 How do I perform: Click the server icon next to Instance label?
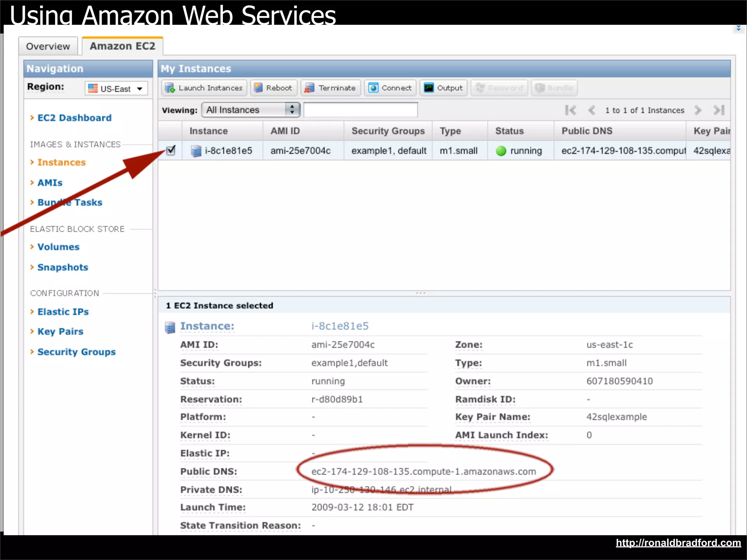point(170,327)
